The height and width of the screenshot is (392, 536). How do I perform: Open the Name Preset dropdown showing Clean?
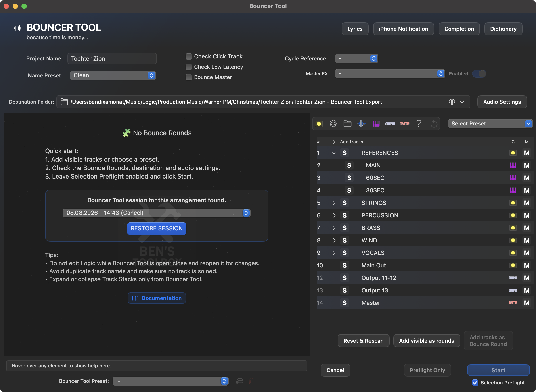click(113, 75)
